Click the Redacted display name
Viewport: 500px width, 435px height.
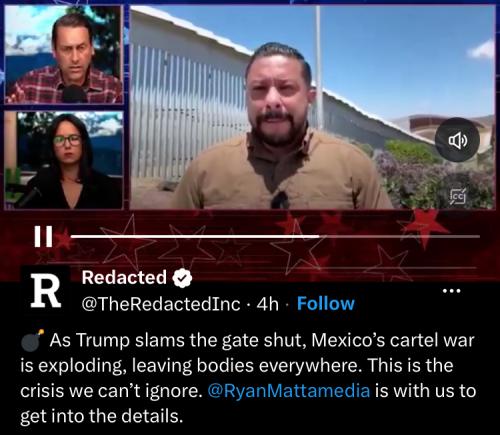tap(124, 277)
